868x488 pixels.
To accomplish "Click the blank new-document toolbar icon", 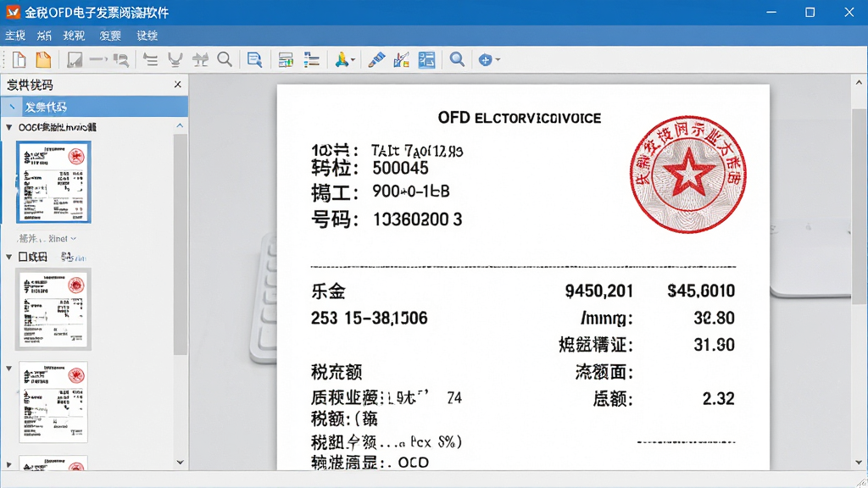I will pyautogui.click(x=19, y=60).
